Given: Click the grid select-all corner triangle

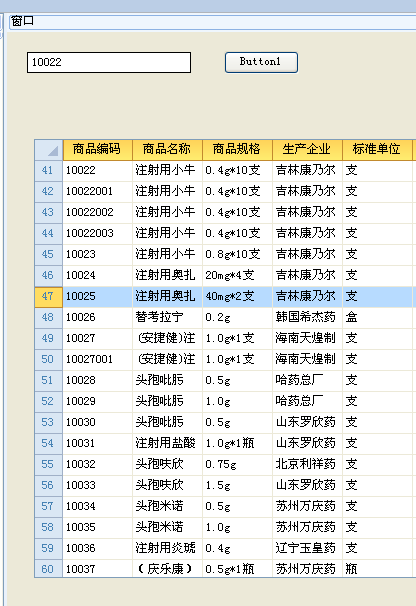Looking at the screenshot, I should [x=49, y=150].
